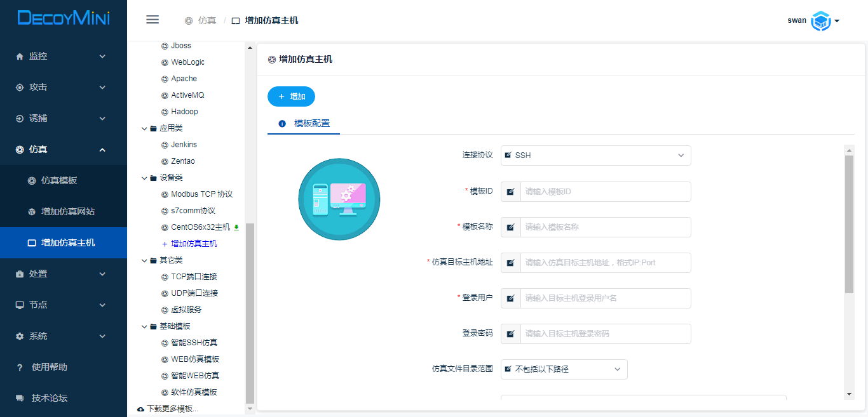868x417 pixels.
Task: Collapse the 设备类 tree folder
Action: (x=144, y=178)
